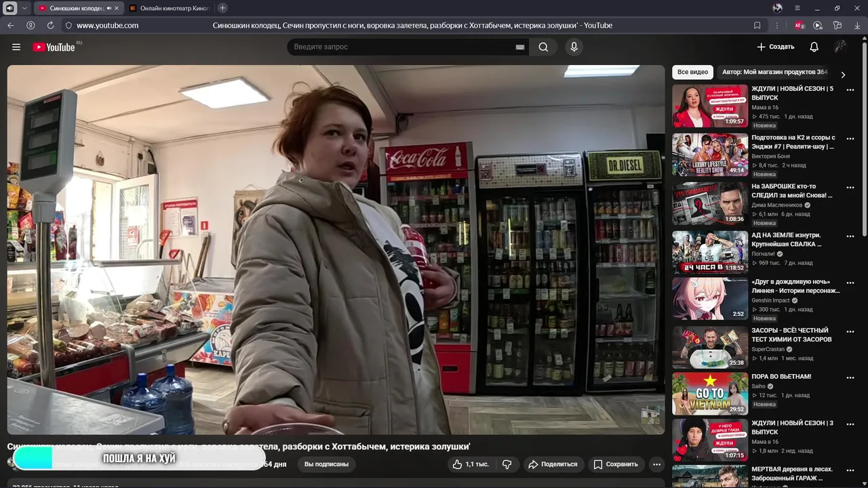This screenshot has height=488, width=868.
Task: Open options for the ПОРА ВО ВЬЕТНАМ video
Action: (850, 378)
